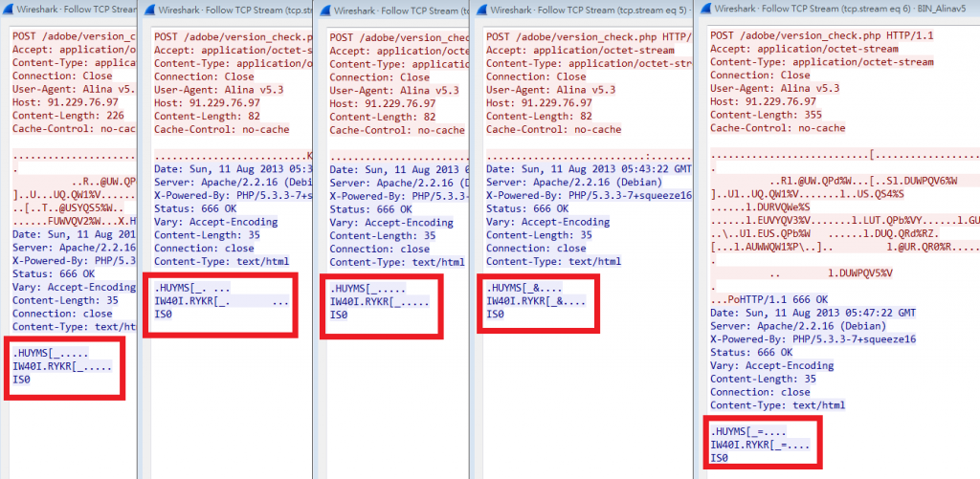The image size is (980, 479).
Task: Click 'Cache-Control: no-cache' in eq 6 window
Action: (777, 128)
